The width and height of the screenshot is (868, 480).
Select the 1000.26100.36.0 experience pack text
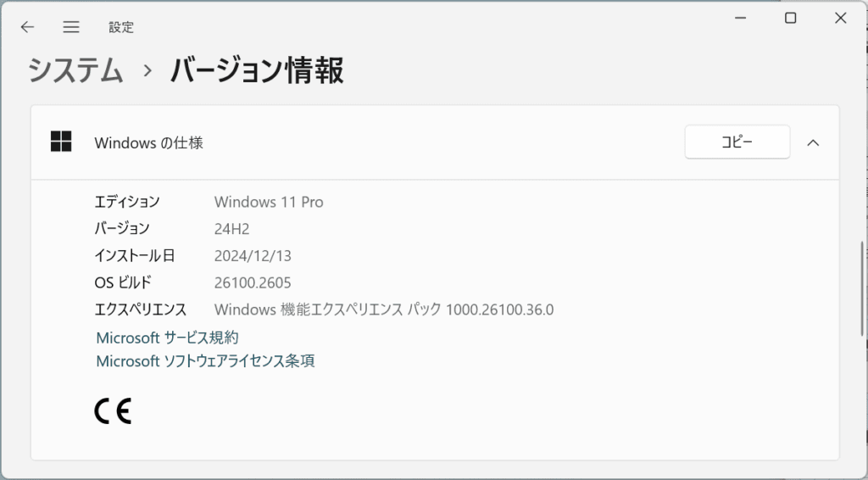[x=499, y=310]
